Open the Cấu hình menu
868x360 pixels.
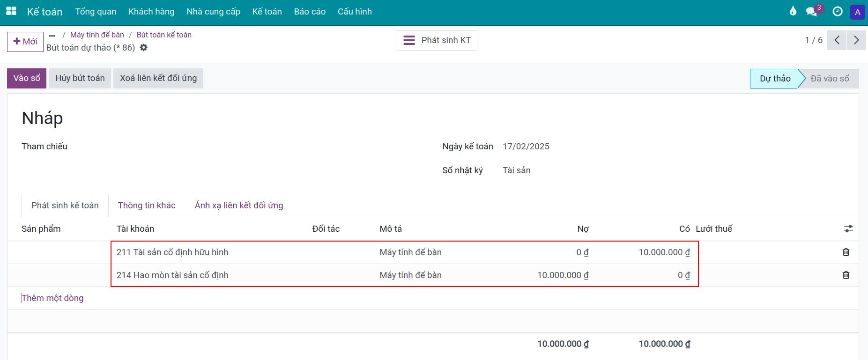pyautogui.click(x=355, y=12)
